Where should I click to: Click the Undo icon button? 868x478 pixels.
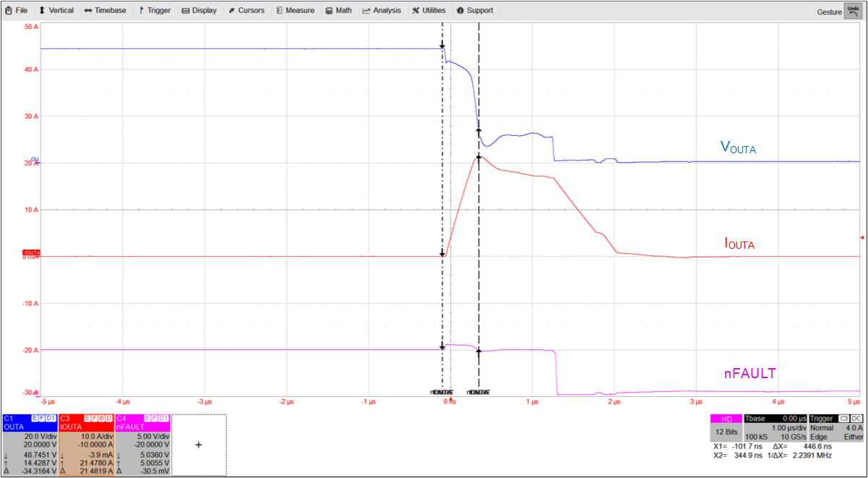coord(856,10)
